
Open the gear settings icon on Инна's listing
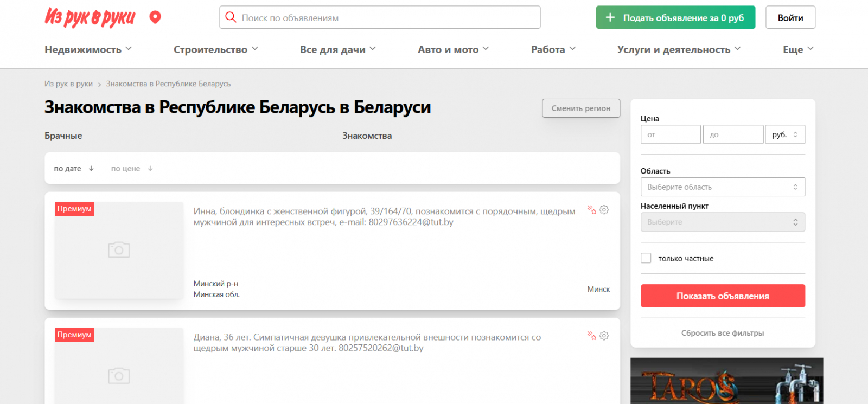tap(604, 210)
